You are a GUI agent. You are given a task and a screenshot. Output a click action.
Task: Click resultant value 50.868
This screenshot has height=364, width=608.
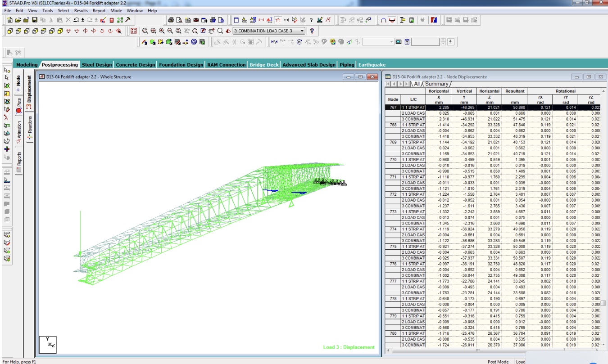point(515,108)
